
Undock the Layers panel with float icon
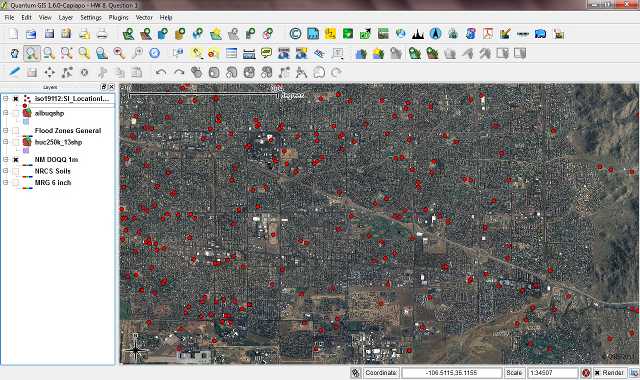coord(104,87)
